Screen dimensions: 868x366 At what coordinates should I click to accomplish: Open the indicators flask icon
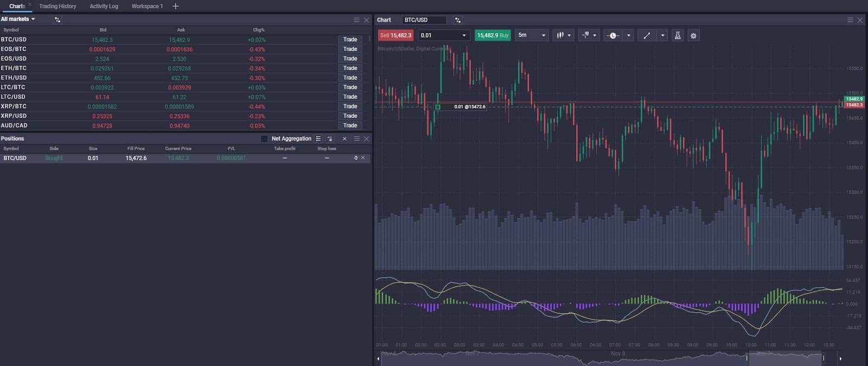678,35
